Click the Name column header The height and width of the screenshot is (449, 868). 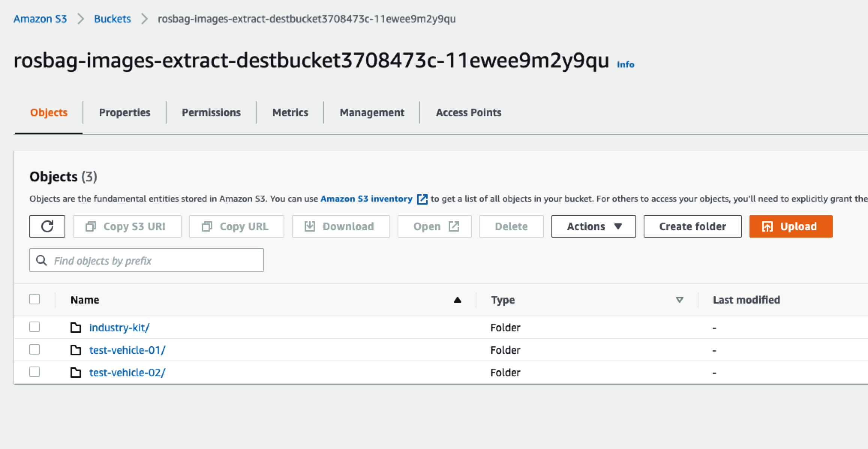coord(85,300)
